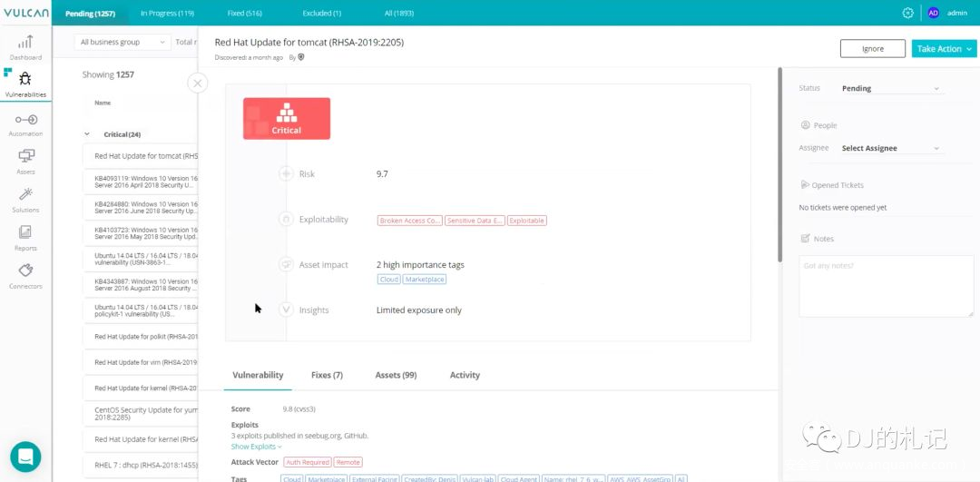Click the shield icon after By
980x482 pixels.
click(x=300, y=57)
